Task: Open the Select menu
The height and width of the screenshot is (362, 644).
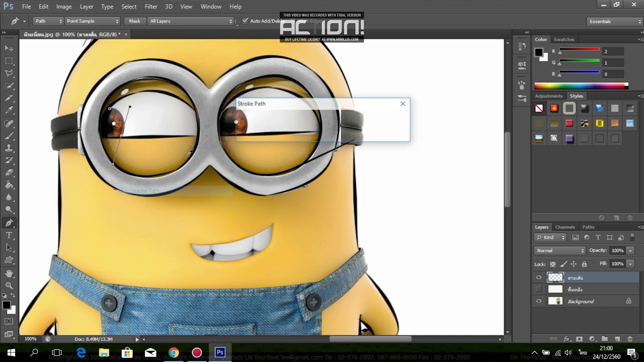Action: [x=129, y=7]
